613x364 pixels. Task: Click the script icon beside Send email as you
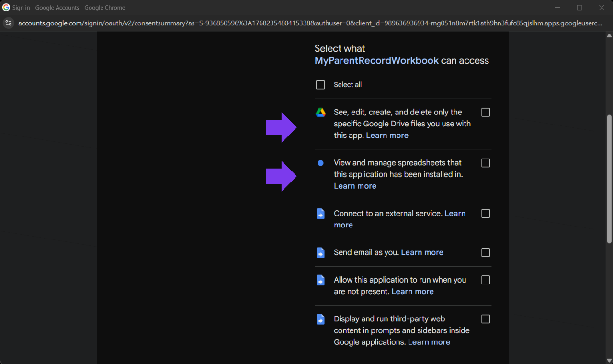(320, 253)
